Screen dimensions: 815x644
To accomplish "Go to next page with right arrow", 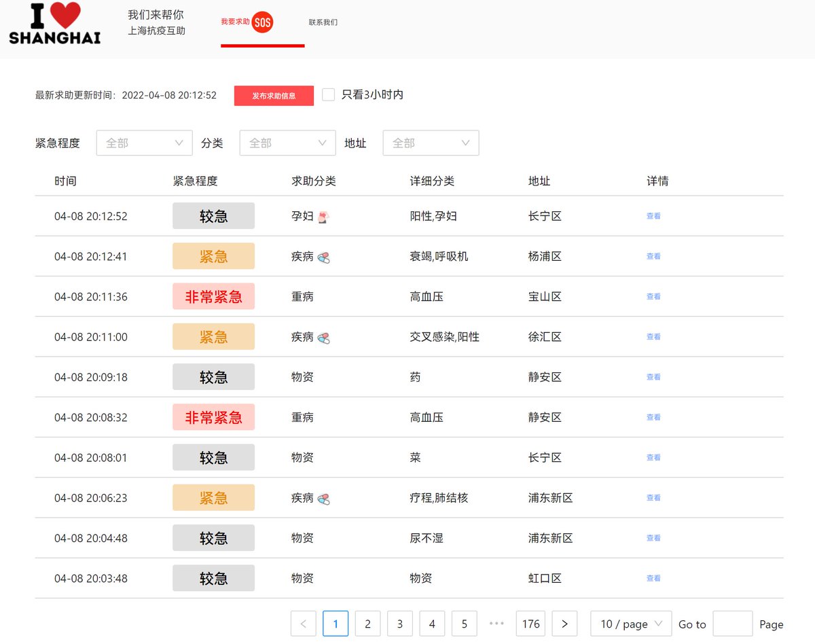I will click(564, 624).
